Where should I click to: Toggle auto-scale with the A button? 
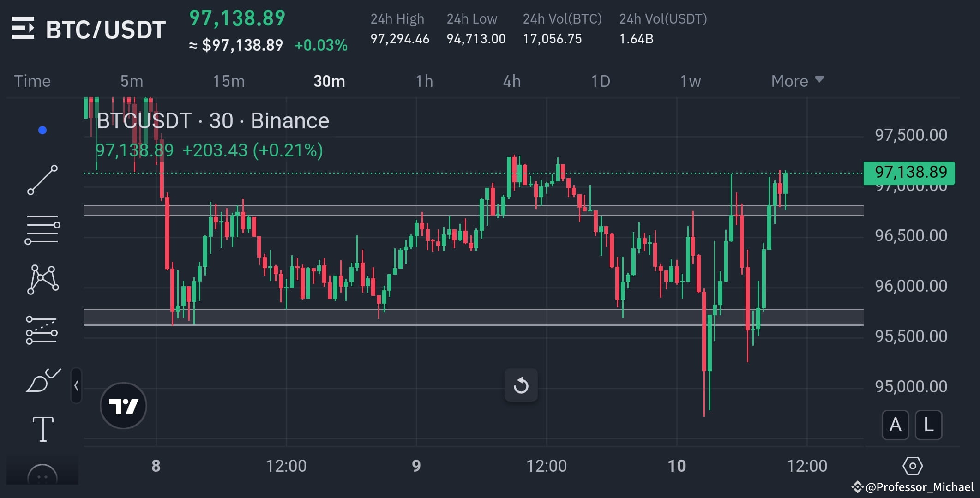[896, 426]
